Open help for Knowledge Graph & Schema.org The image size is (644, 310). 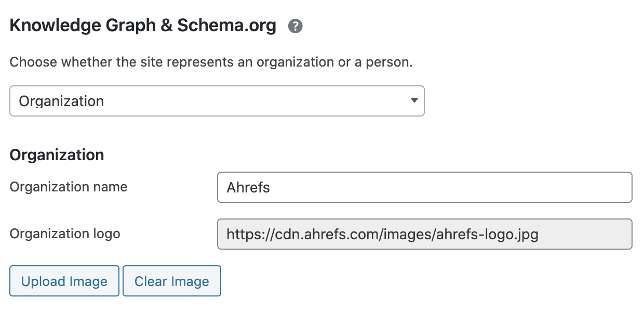[296, 26]
